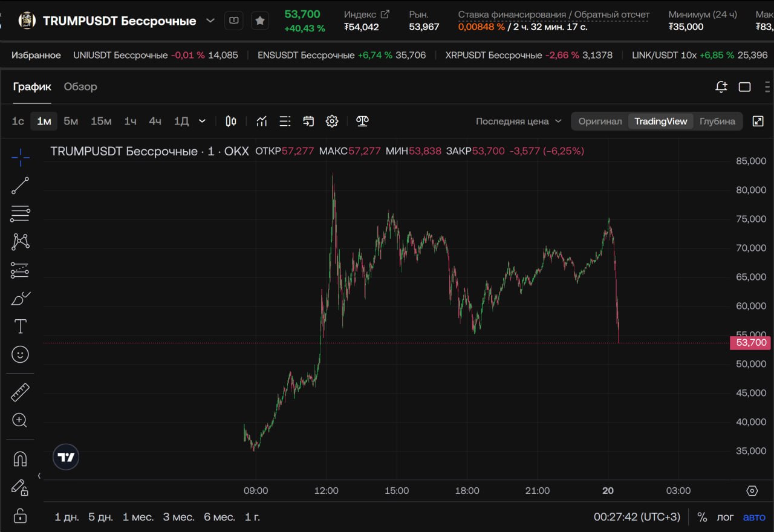
Task: Set chart range to 1 г.
Action: pos(252,517)
